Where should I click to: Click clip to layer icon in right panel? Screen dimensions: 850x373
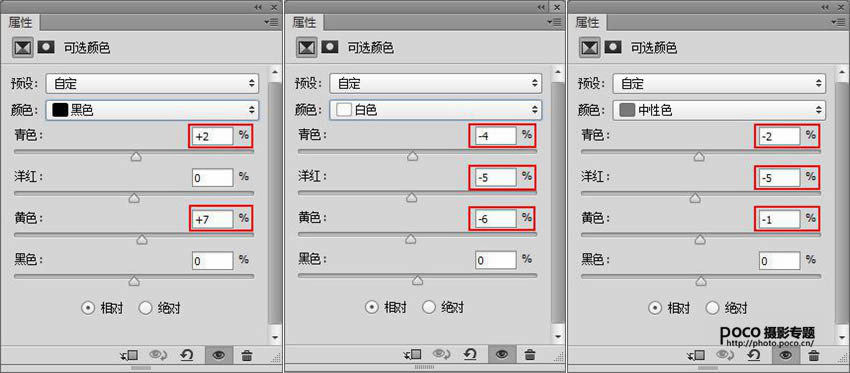click(x=697, y=356)
